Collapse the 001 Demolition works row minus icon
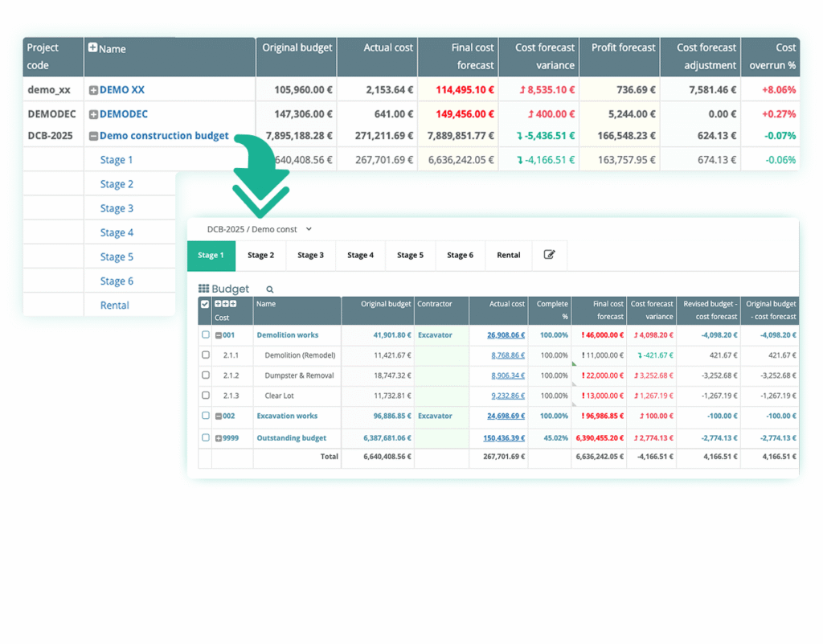This screenshot has height=644, width=823. (219, 335)
